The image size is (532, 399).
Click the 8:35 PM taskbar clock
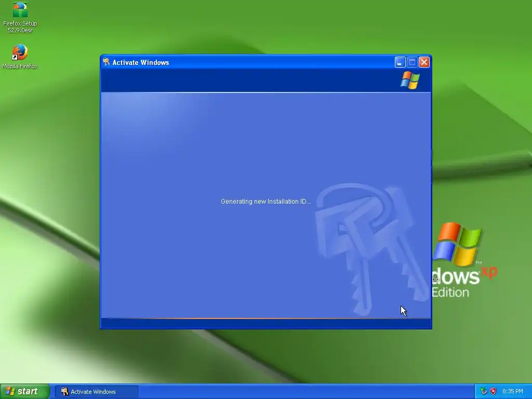click(512, 392)
